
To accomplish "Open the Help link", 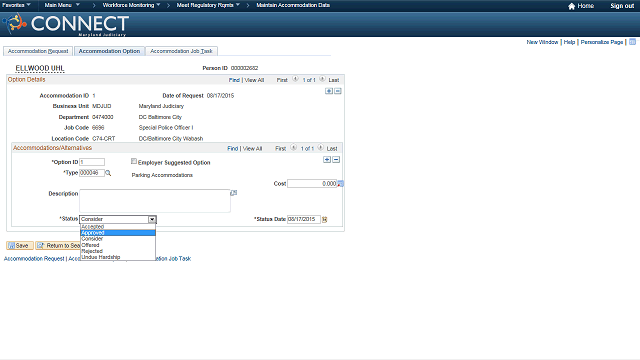I will click(x=569, y=42).
